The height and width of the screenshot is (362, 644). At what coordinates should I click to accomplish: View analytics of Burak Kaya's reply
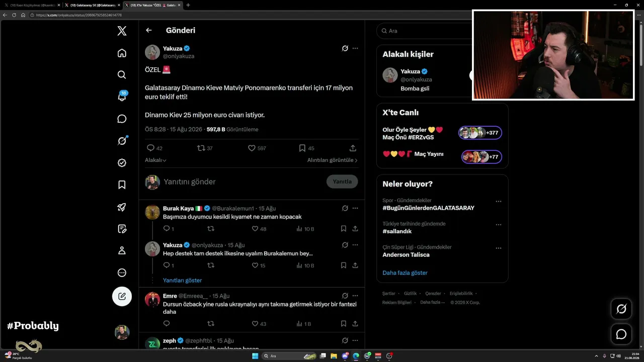(305, 229)
